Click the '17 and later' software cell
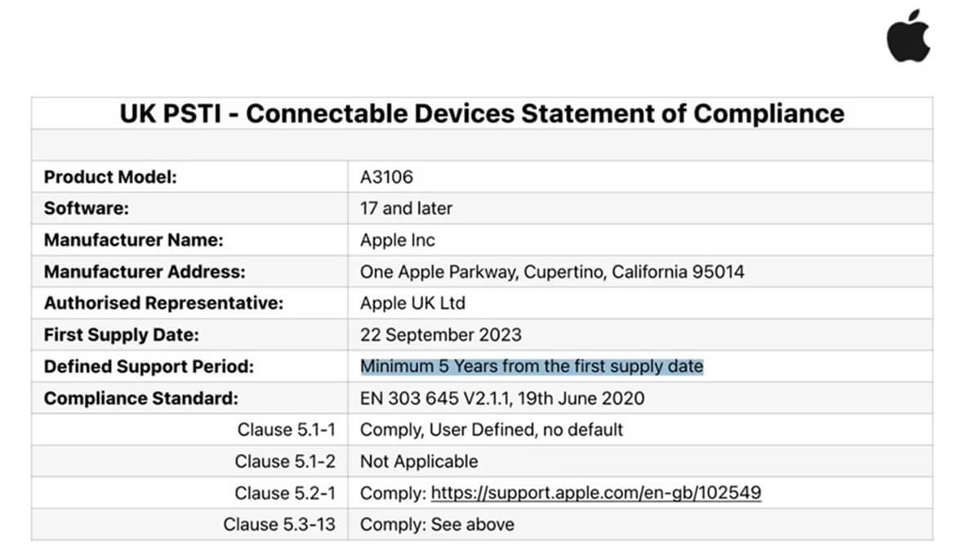The width and height of the screenshot is (980, 551). tap(406, 208)
